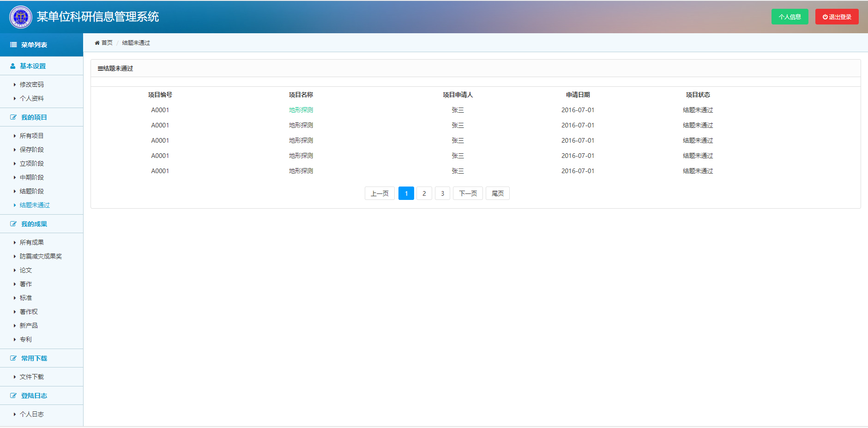Click 项目编号 column header
Screen dimensions: 868x428
(160, 95)
